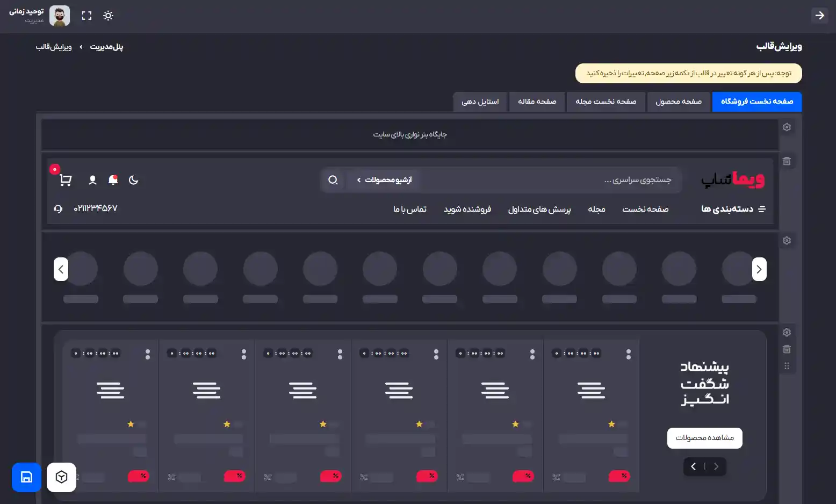Click the مشاهده محصولات button

tap(704, 438)
